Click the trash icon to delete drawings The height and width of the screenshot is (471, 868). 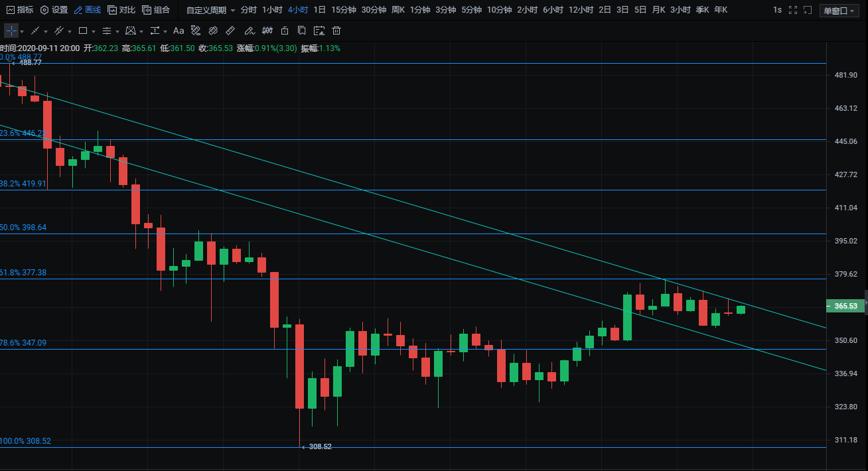336,31
